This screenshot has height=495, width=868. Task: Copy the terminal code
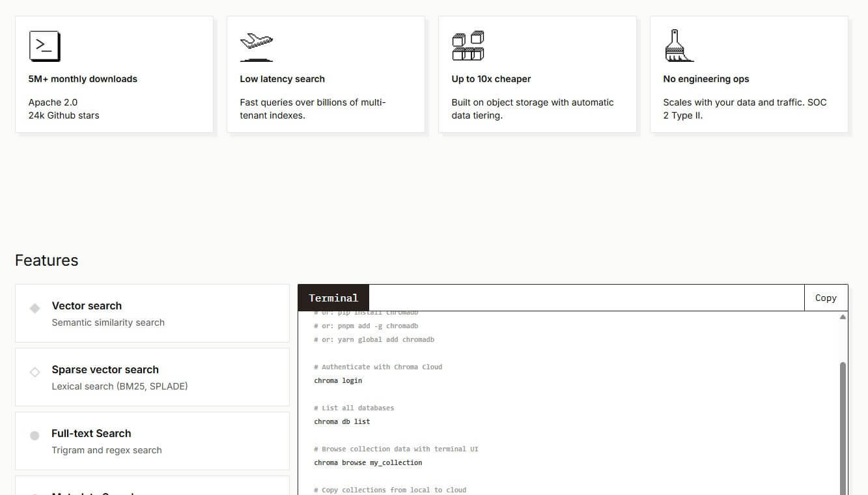[x=826, y=298]
